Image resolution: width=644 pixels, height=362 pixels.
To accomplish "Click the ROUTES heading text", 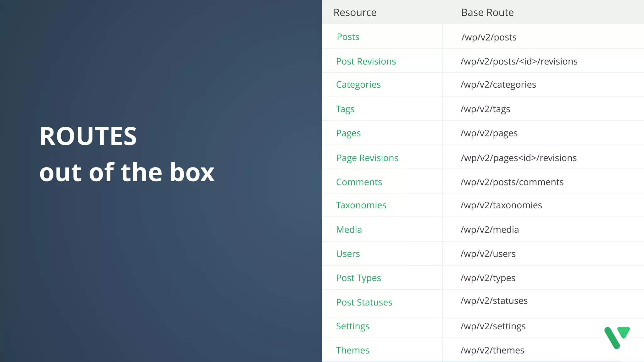I will click(x=88, y=136).
